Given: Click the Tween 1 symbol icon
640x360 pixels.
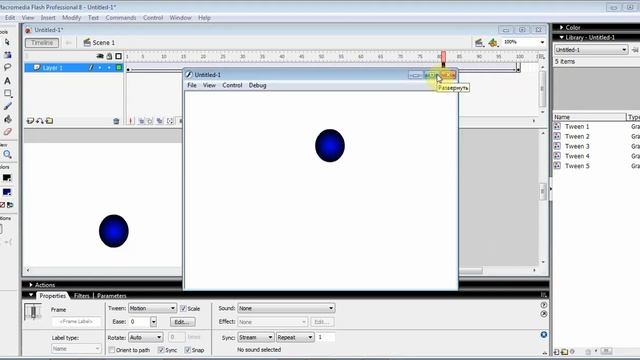Looking at the screenshot, I should [x=557, y=127].
